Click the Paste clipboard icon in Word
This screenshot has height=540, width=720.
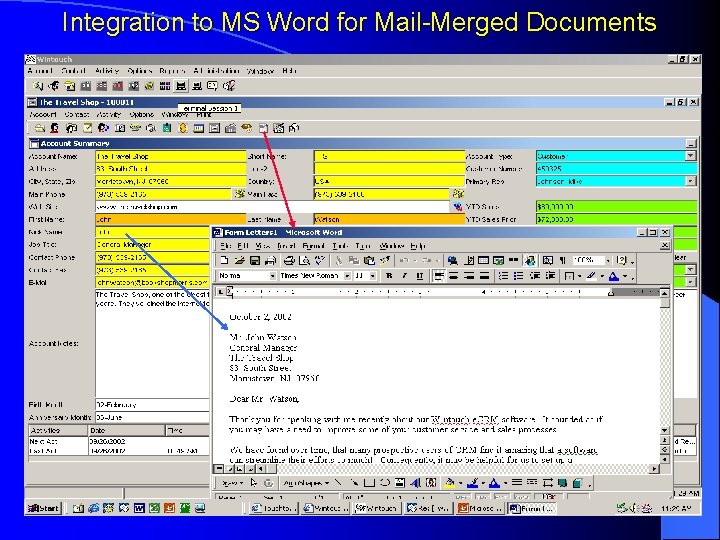pos(369,261)
